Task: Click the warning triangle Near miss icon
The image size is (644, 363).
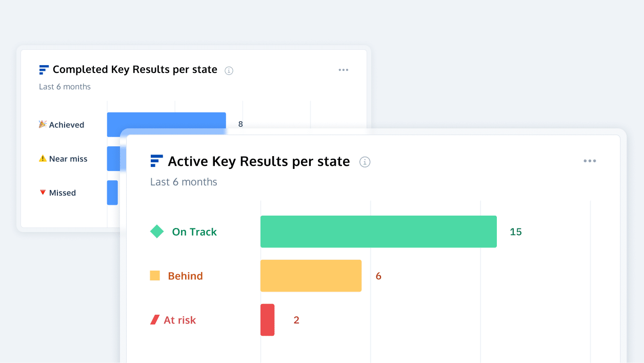Action: [43, 159]
